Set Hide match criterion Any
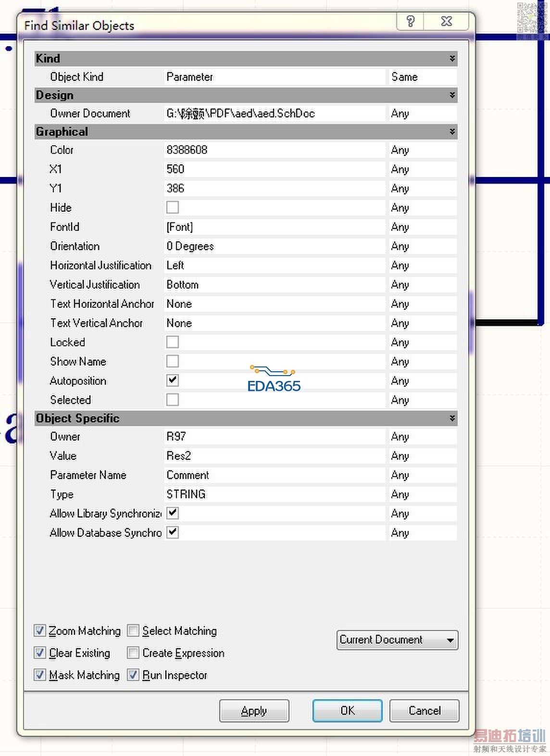 (422, 208)
